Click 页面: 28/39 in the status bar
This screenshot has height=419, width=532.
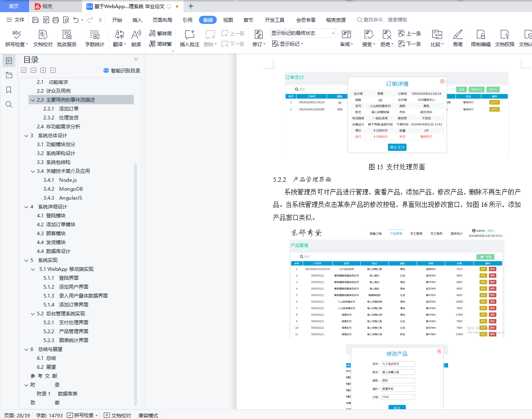tap(17, 415)
